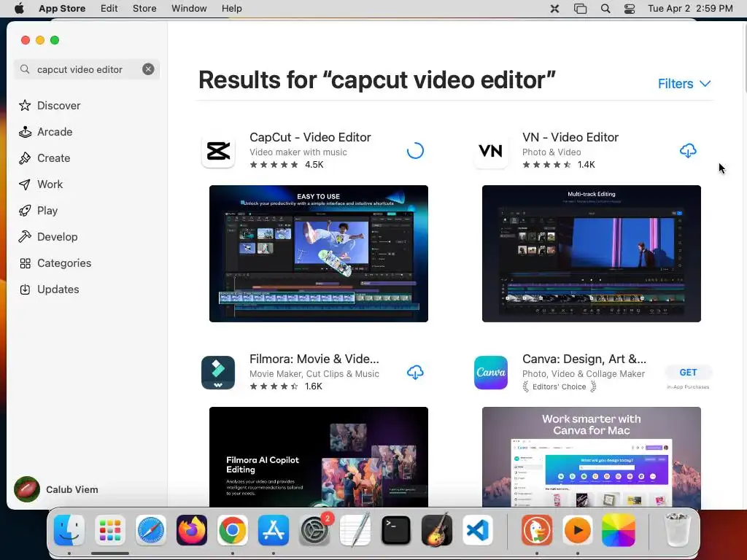Launch Safari from the dock
This screenshot has width=747, height=560.
click(151, 530)
